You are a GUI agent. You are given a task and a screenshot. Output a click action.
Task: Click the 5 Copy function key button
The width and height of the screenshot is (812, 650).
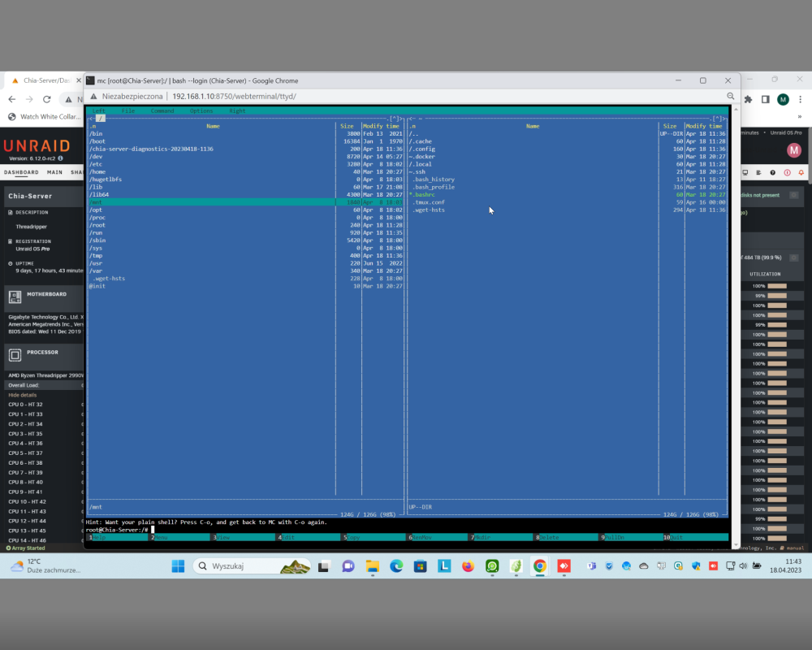(376, 538)
